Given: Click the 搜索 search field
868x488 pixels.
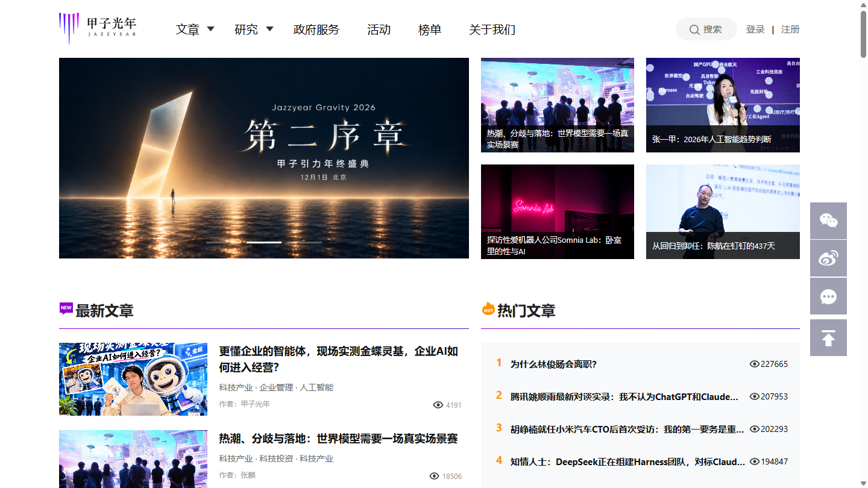Looking at the screenshot, I should coord(706,29).
